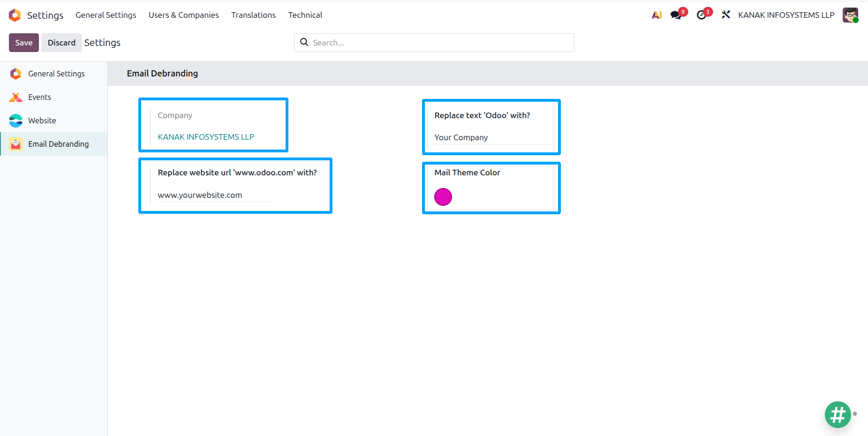Open the Translations menu

(253, 15)
